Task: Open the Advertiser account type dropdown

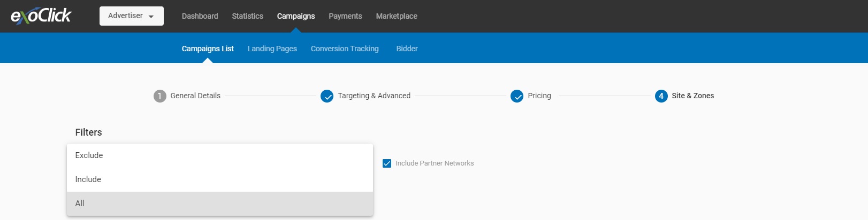Action: [x=132, y=16]
